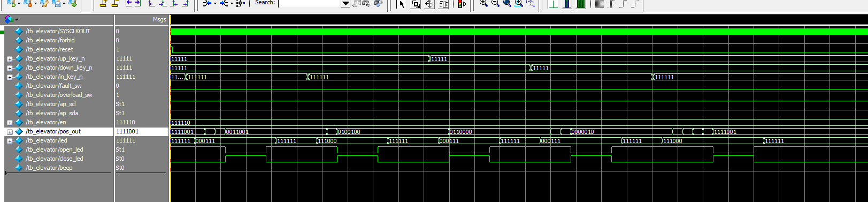Viewport: 868px width, 202px height.
Task: Click the 0110000 waveform value segment
Action: (x=500, y=132)
